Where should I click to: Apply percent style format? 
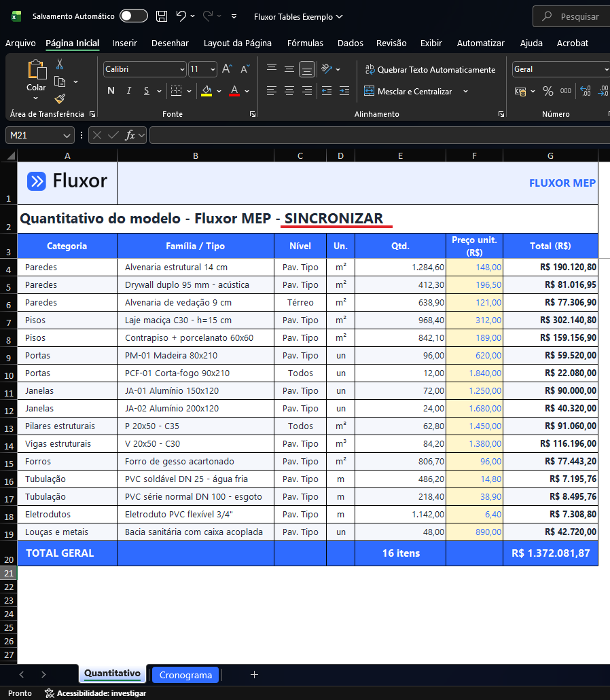[x=548, y=91]
